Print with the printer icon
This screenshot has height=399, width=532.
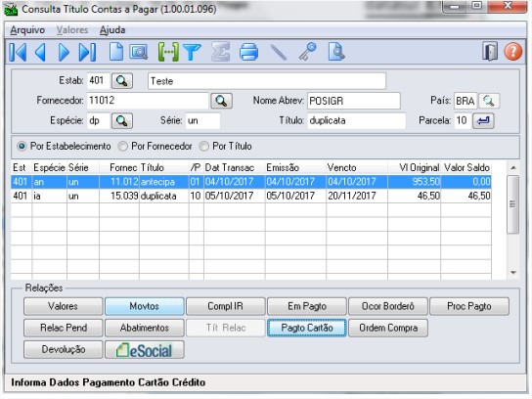(x=248, y=52)
